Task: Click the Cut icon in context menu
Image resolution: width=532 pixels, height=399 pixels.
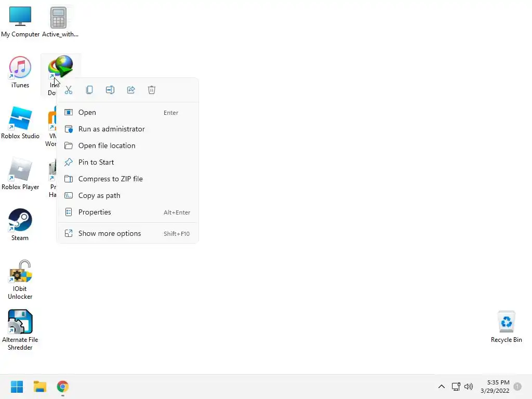Action: 69,90
